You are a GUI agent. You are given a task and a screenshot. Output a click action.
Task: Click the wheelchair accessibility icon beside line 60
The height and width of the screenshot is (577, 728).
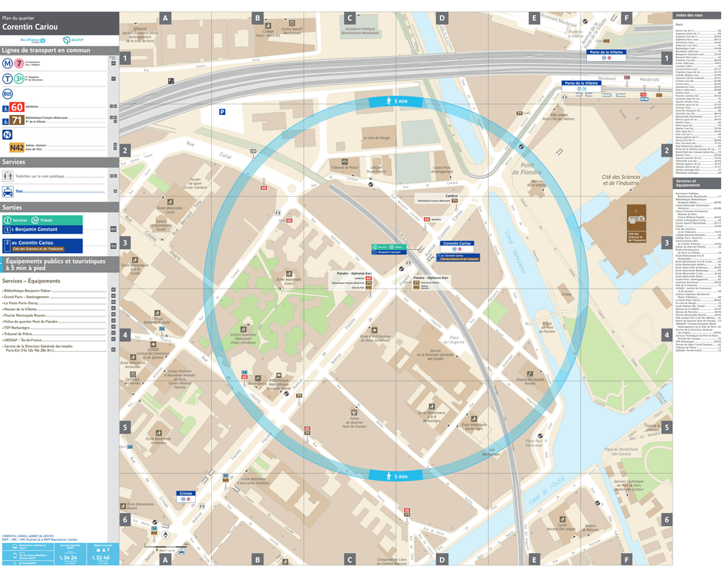click(x=5, y=109)
